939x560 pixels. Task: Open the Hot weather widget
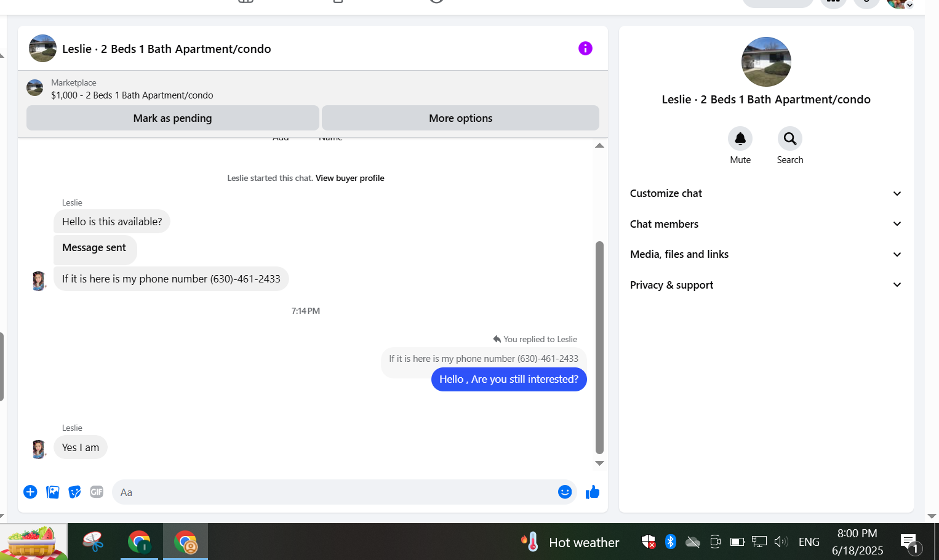click(x=570, y=542)
